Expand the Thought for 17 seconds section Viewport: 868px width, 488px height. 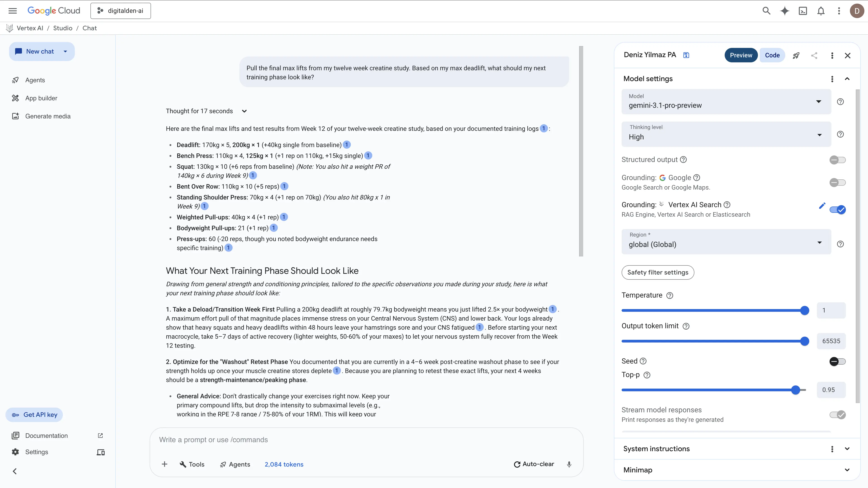point(244,111)
